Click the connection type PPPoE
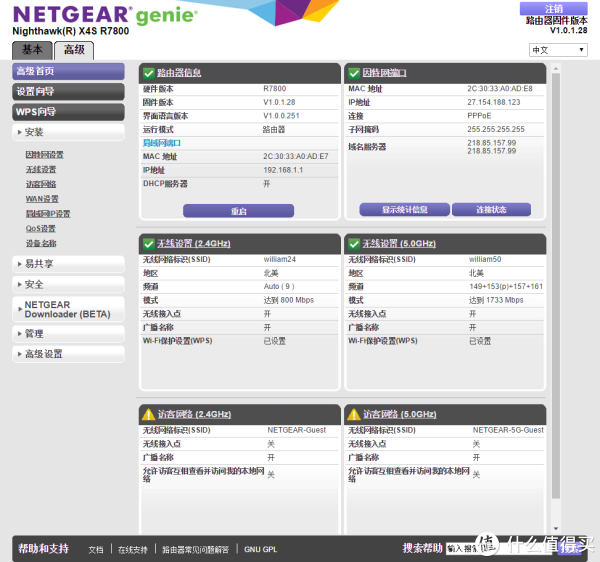 click(479, 116)
